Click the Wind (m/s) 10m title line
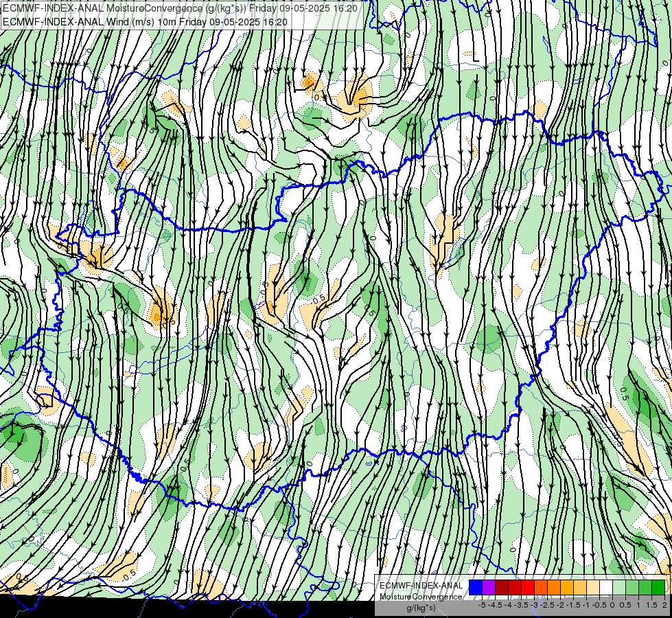This screenshot has width=672, height=618. pos(145,22)
